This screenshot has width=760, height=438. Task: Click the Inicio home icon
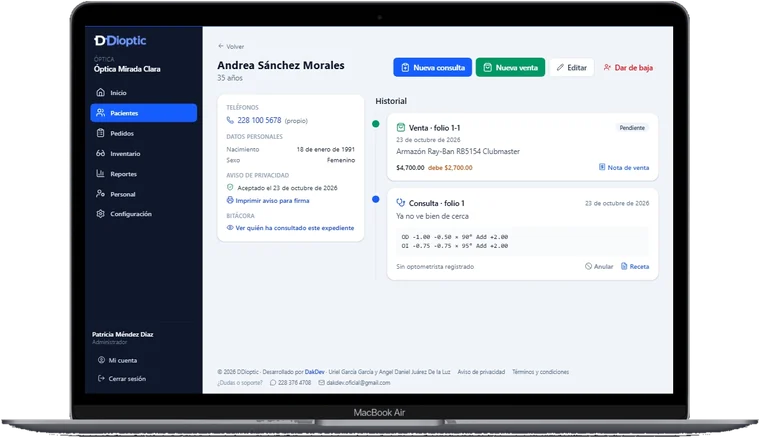pos(100,92)
